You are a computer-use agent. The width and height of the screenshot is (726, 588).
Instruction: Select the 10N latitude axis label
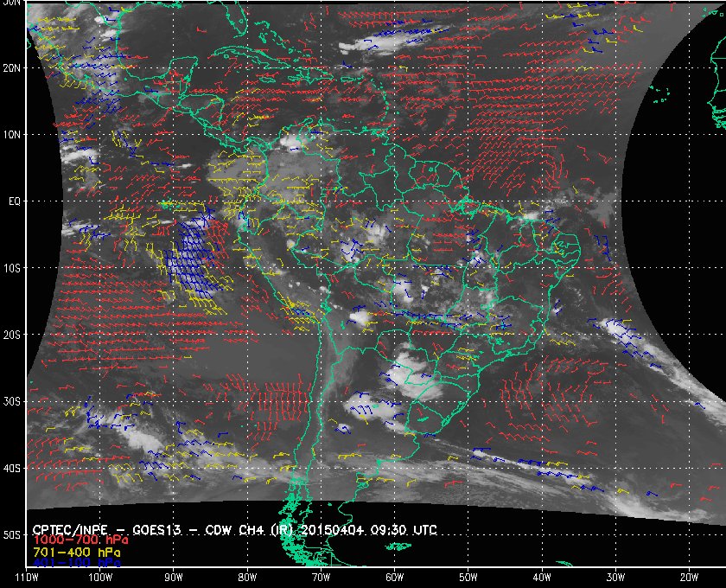pos(12,135)
